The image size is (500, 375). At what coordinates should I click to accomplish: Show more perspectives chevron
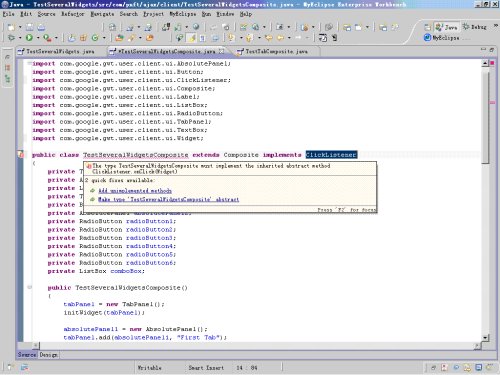tap(496, 26)
